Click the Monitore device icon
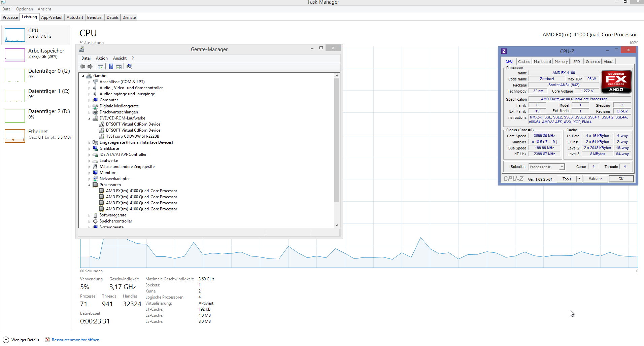The height and width of the screenshot is (346, 644). [x=95, y=173]
